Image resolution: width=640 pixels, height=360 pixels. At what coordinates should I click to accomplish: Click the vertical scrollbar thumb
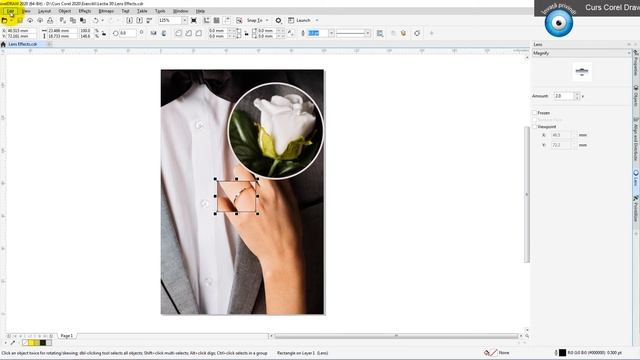click(527, 195)
